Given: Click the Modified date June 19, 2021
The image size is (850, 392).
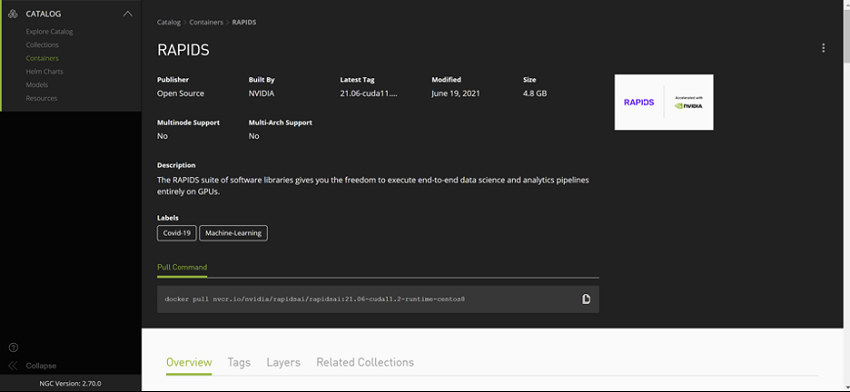Looking at the screenshot, I should 455,93.
